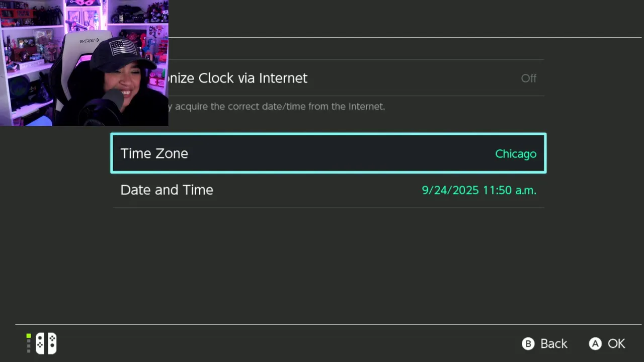Select the Date and Time menu row

coord(329,190)
